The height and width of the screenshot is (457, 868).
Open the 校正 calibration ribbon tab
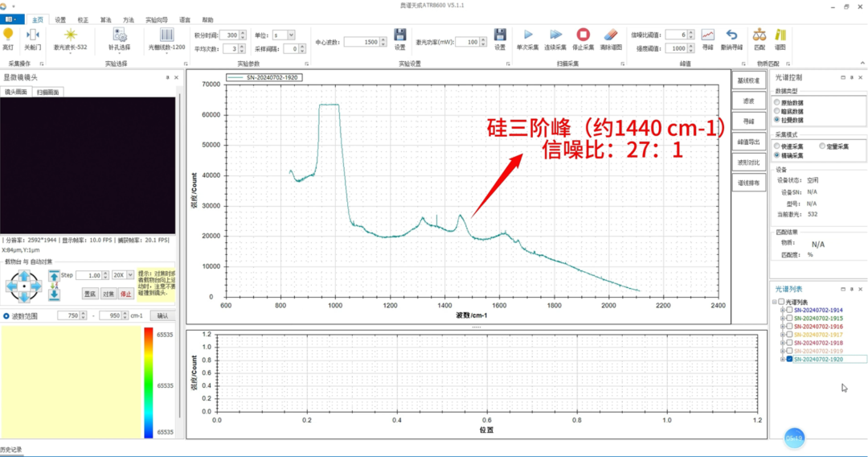pyautogui.click(x=83, y=19)
